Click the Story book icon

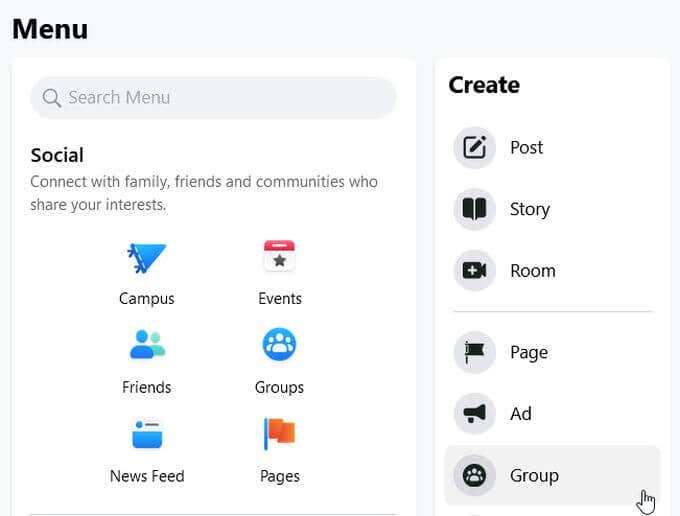(475, 209)
